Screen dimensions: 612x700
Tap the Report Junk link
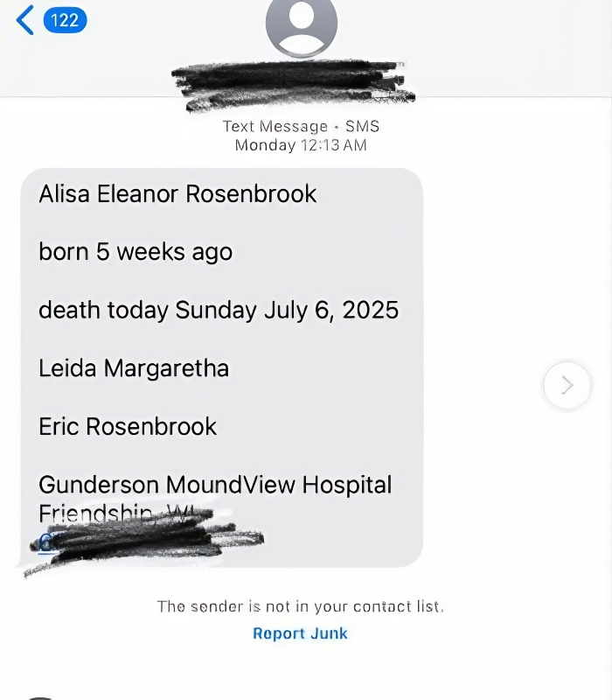301,633
